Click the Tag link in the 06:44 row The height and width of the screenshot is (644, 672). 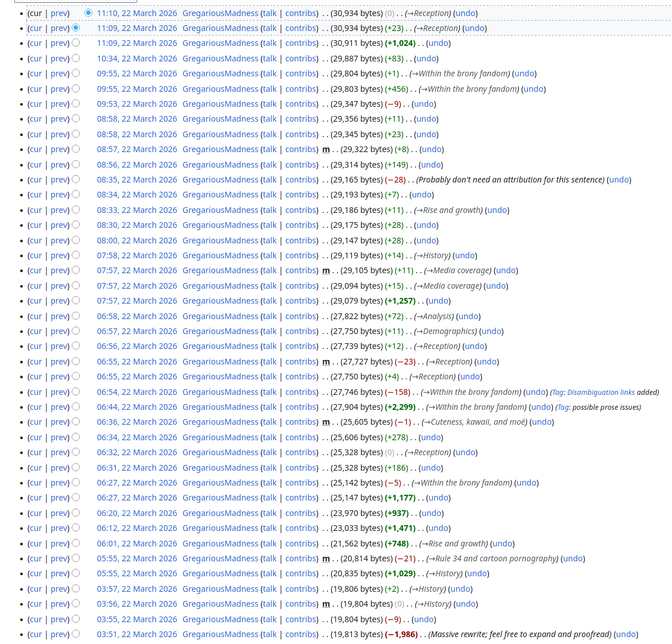tap(563, 408)
